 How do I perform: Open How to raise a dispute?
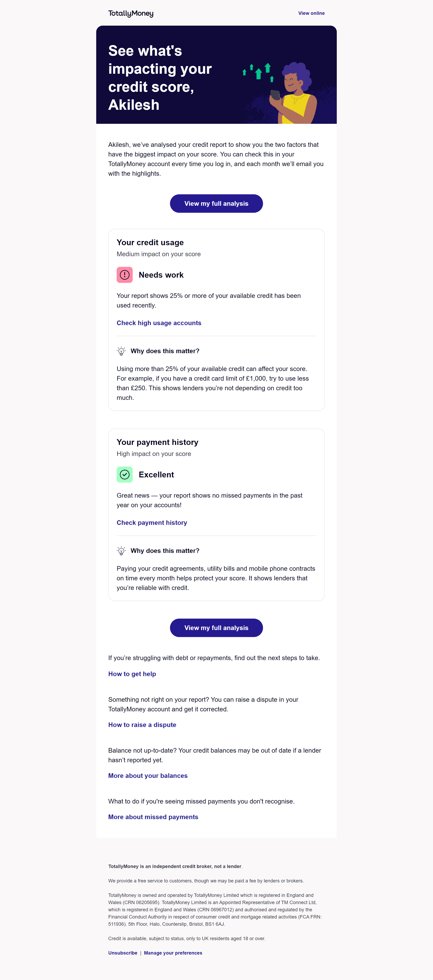tap(142, 725)
